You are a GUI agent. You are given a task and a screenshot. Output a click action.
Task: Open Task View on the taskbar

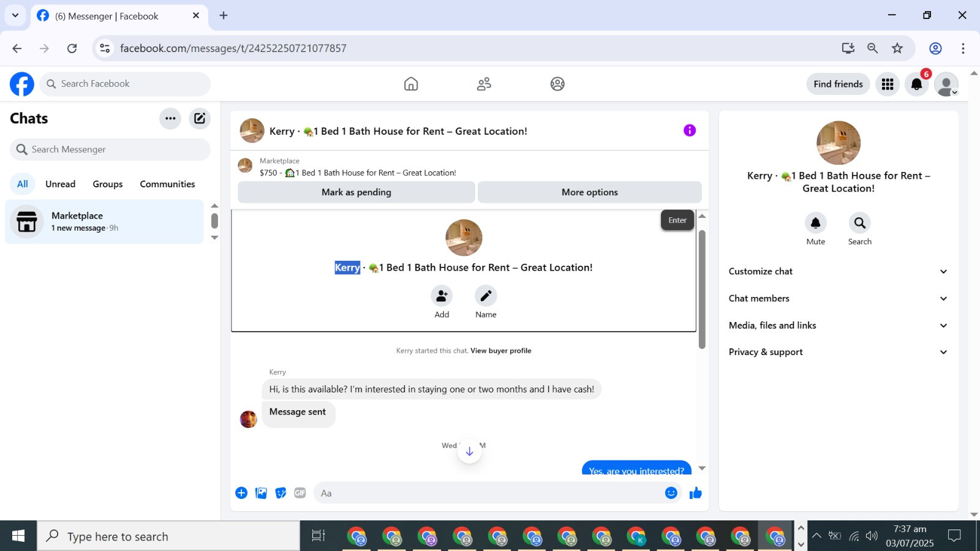(x=318, y=536)
